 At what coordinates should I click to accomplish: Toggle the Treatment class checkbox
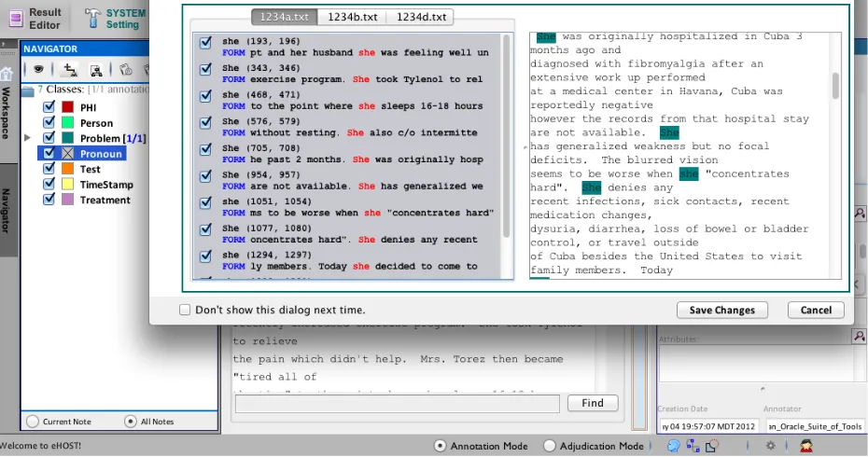(49, 200)
